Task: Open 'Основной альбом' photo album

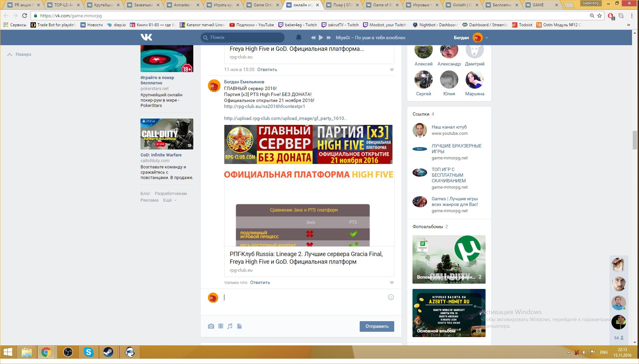Action: (x=449, y=313)
